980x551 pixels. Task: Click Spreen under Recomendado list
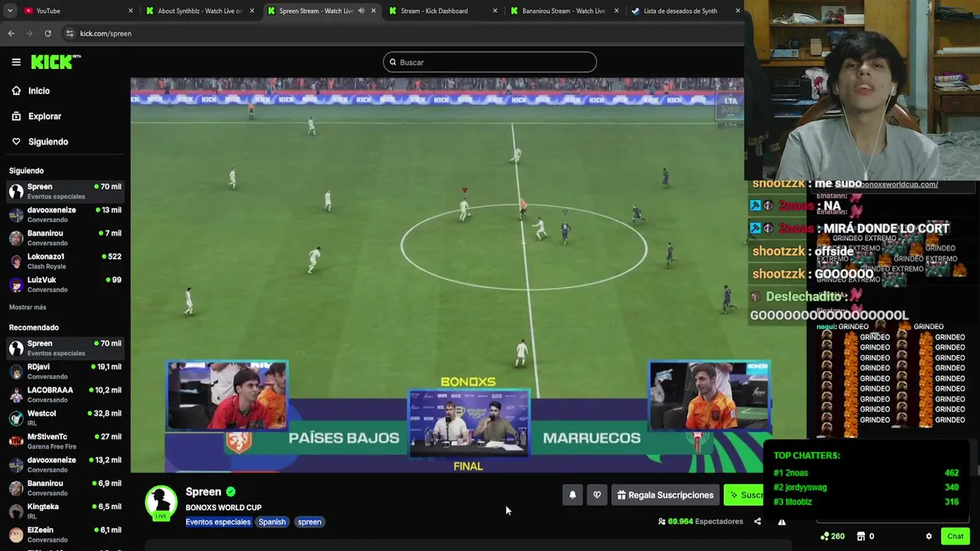[x=64, y=348]
